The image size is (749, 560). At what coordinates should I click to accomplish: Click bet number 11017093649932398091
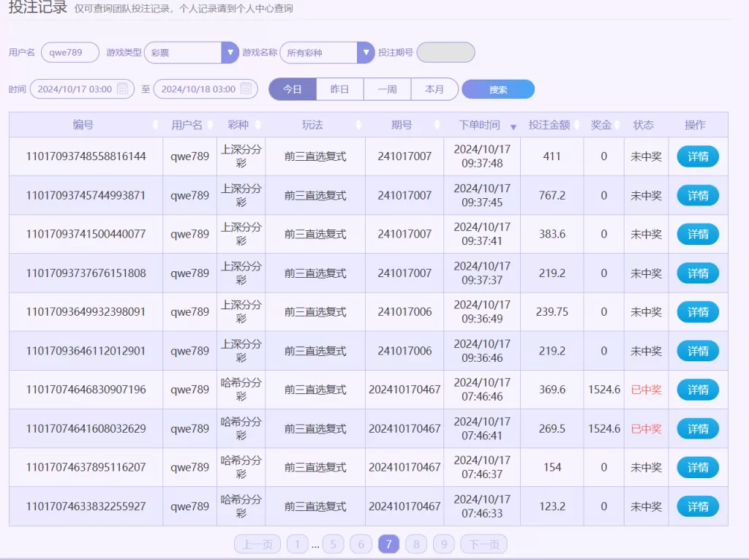click(x=86, y=312)
